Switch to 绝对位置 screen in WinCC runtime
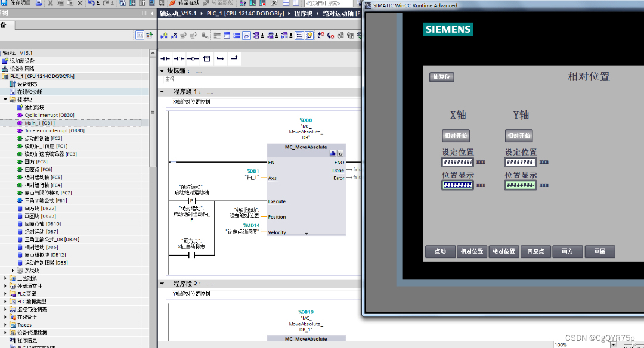Screen dimensions: 644x348 pos(503,251)
